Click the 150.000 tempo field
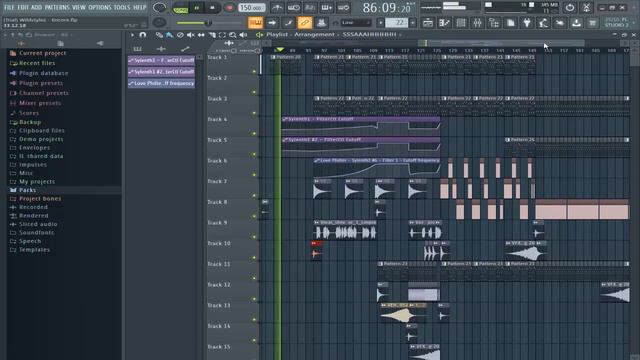The height and width of the screenshot is (360, 640). pyautogui.click(x=252, y=8)
